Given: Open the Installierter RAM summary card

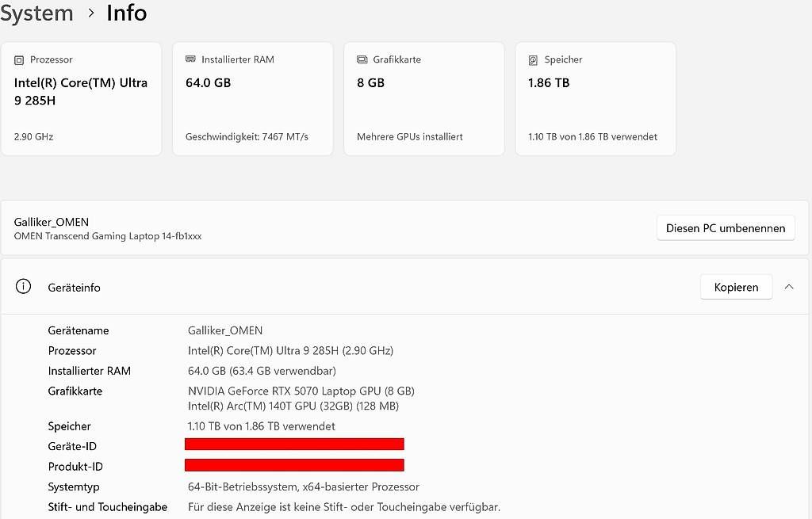Looking at the screenshot, I should click(253, 99).
